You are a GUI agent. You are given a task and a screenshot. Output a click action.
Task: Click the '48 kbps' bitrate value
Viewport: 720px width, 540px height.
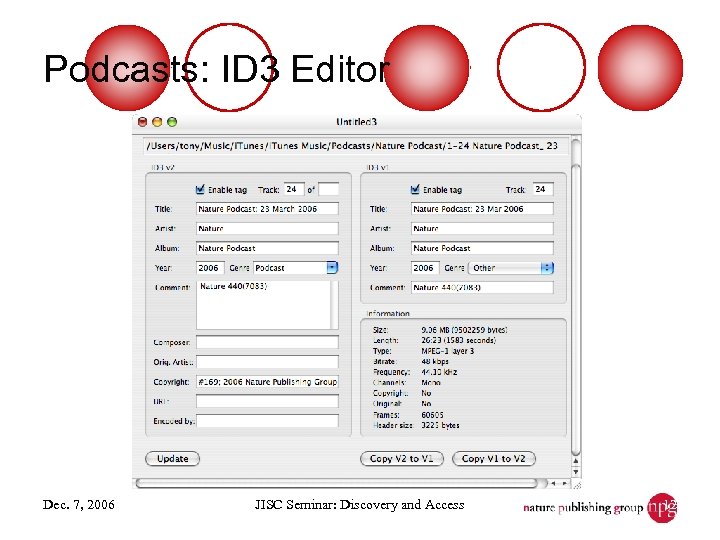pyautogui.click(x=434, y=361)
